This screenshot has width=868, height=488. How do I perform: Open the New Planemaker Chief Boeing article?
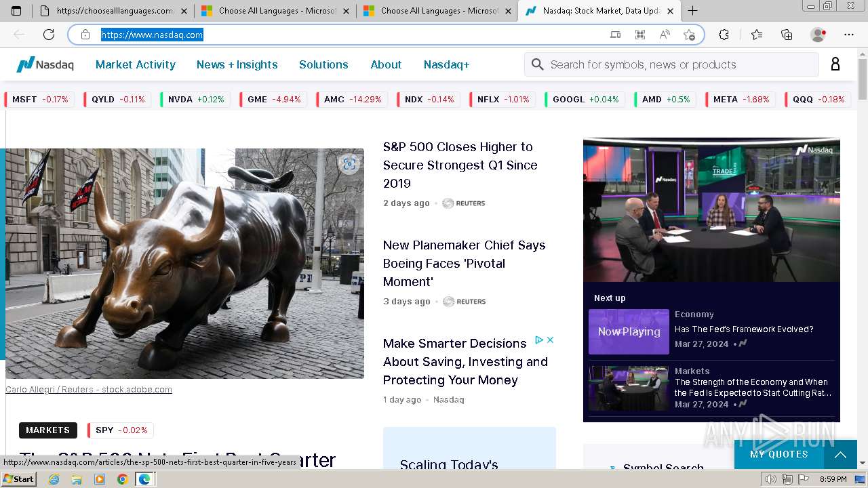coord(465,263)
